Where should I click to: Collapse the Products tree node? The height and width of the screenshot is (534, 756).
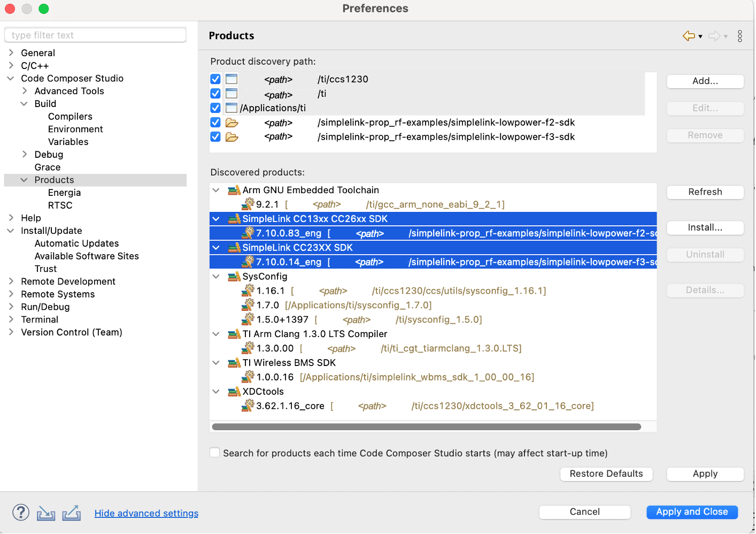click(x=24, y=180)
